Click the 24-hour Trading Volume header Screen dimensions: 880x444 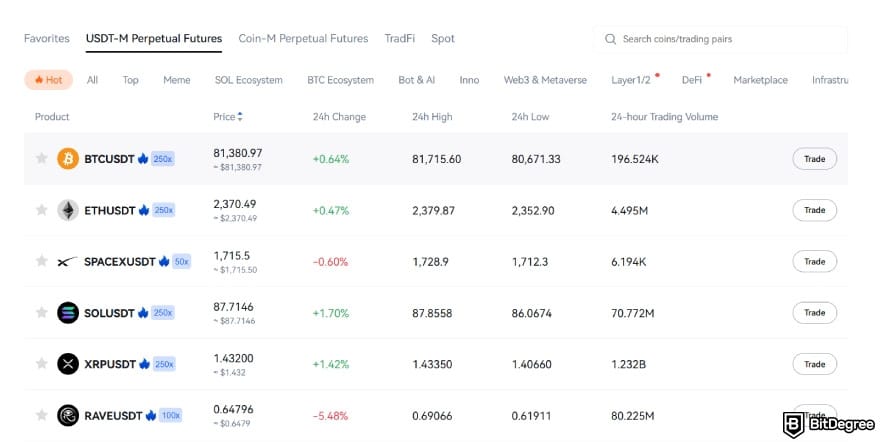[664, 117]
